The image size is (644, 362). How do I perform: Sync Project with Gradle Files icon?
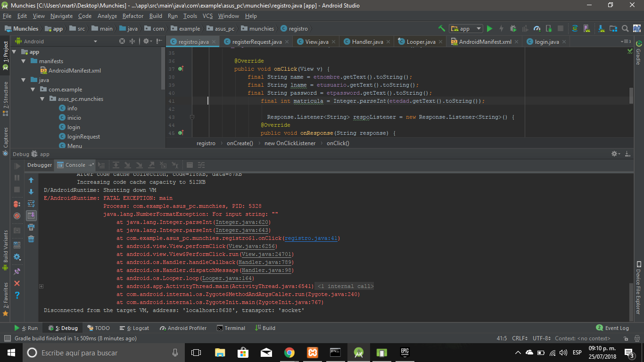click(575, 28)
